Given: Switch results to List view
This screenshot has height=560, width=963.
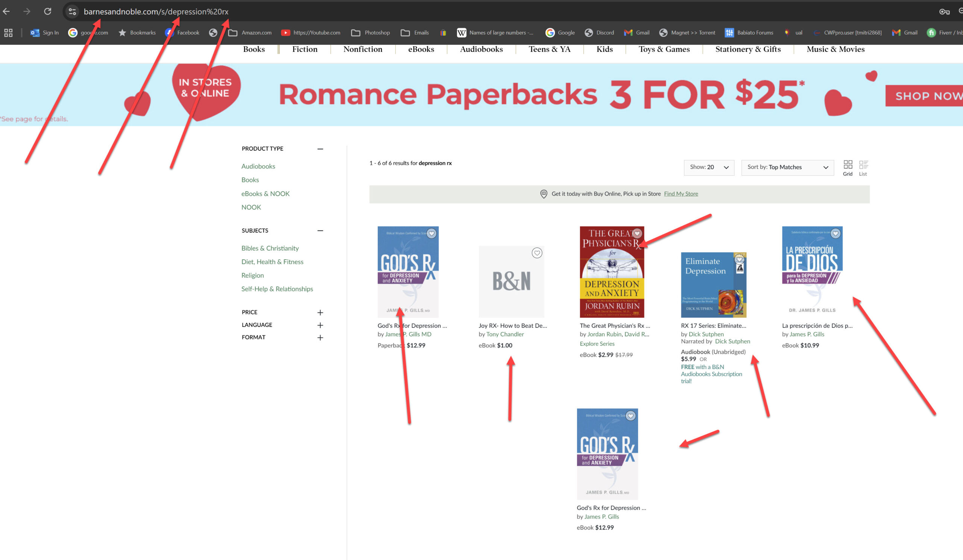Looking at the screenshot, I should [x=863, y=168].
